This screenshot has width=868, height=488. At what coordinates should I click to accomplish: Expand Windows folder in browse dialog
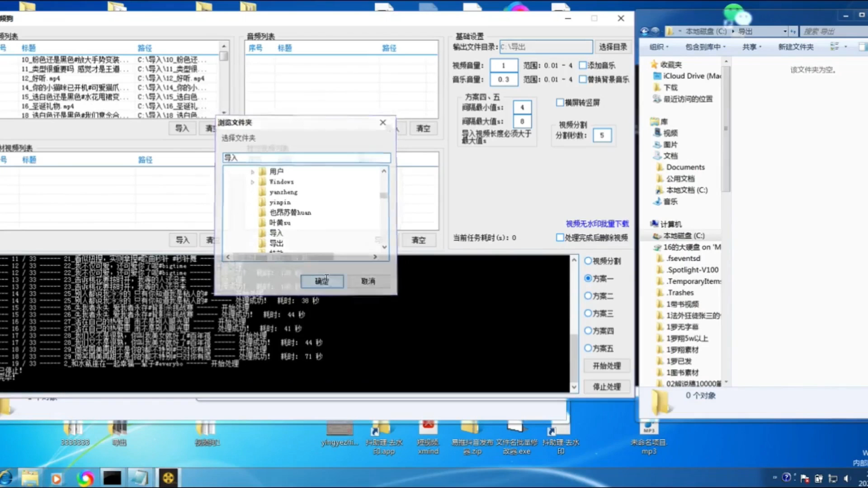252,182
